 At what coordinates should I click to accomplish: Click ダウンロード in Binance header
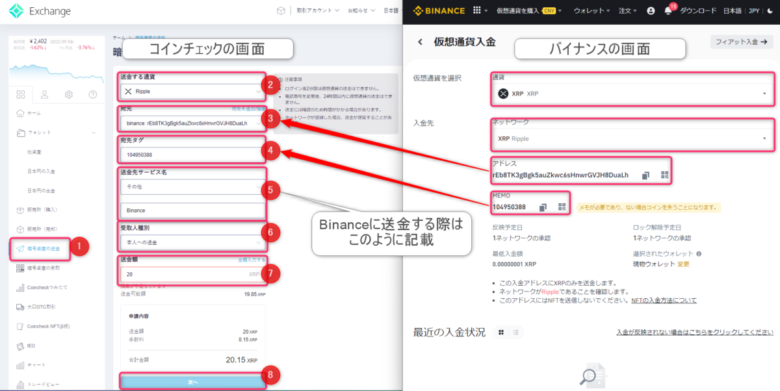(698, 10)
